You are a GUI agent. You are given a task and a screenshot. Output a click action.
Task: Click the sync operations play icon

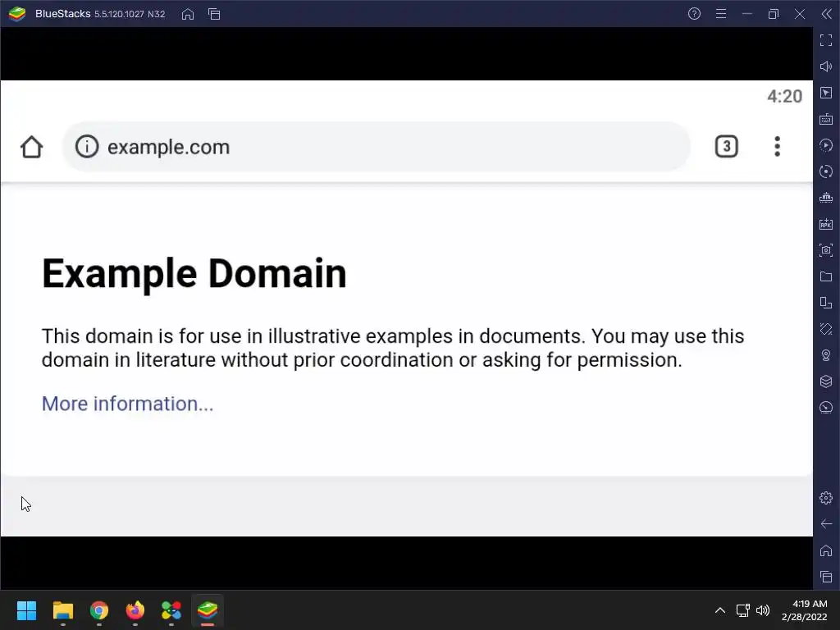[x=826, y=145]
